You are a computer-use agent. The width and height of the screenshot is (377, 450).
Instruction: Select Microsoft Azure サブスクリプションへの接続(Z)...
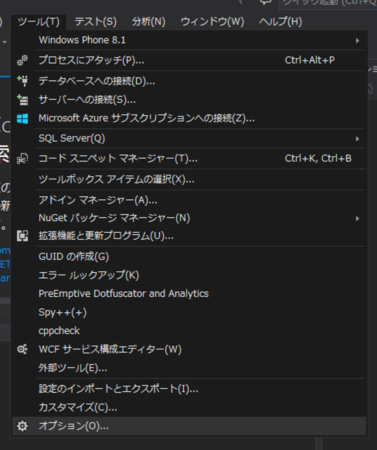[189, 118]
